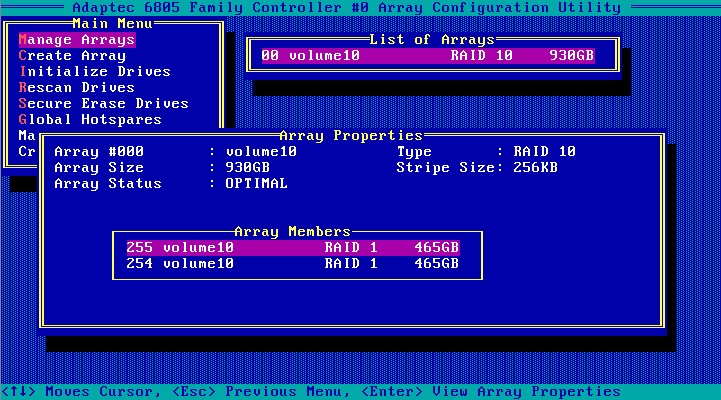Click the Esc Previous Menu hint
The width and height of the screenshot is (721, 400).
point(263,391)
